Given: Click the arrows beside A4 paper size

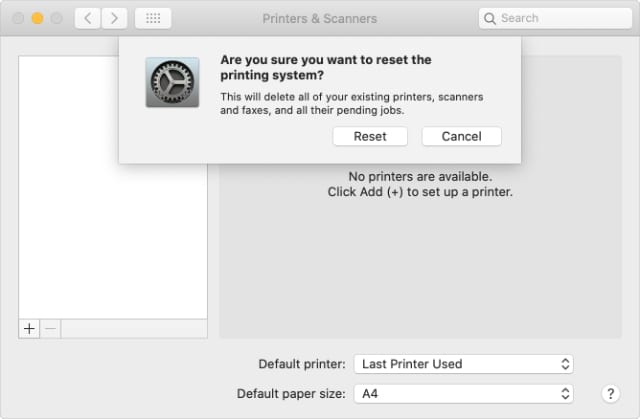Looking at the screenshot, I should (x=565, y=394).
